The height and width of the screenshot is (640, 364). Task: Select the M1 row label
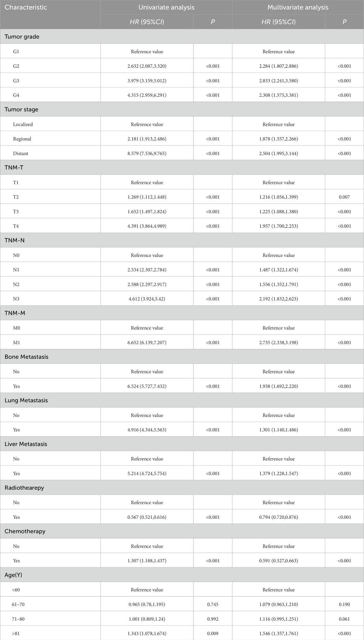click(17, 343)
